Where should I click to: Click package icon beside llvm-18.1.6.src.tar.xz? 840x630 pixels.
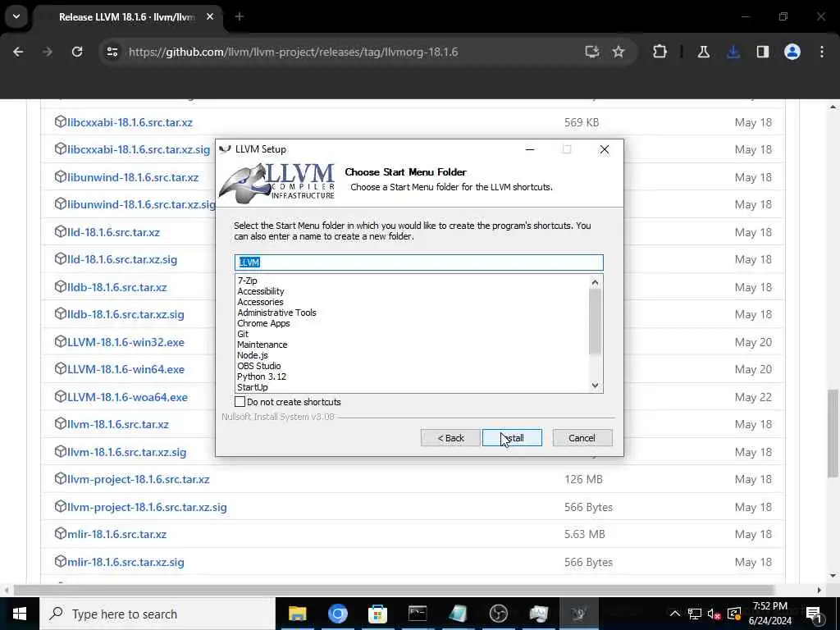[x=61, y=424]
